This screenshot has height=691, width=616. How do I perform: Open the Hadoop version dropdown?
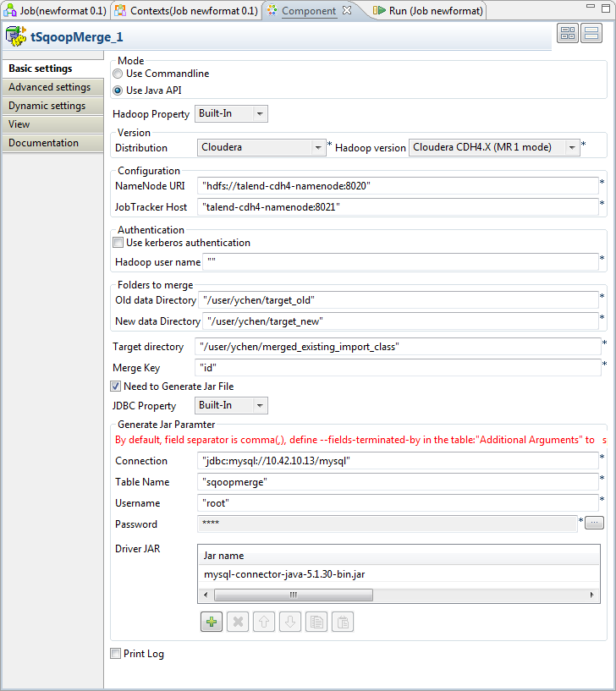tap(494, 147)
